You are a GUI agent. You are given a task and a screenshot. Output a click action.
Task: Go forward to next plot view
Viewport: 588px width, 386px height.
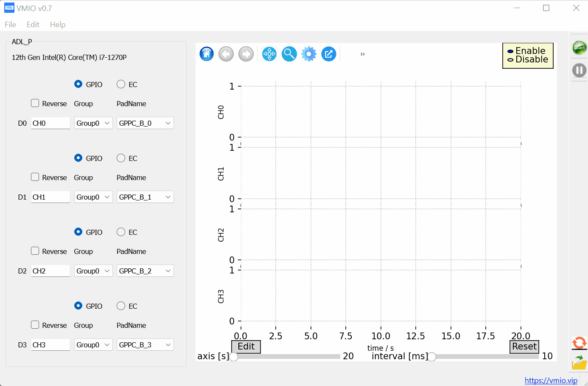coord(246,54)
